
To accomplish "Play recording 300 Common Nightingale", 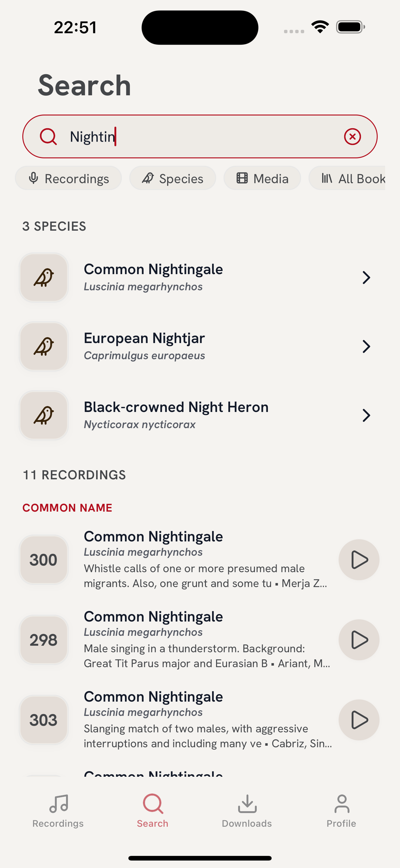I will [x=359, y=560].
